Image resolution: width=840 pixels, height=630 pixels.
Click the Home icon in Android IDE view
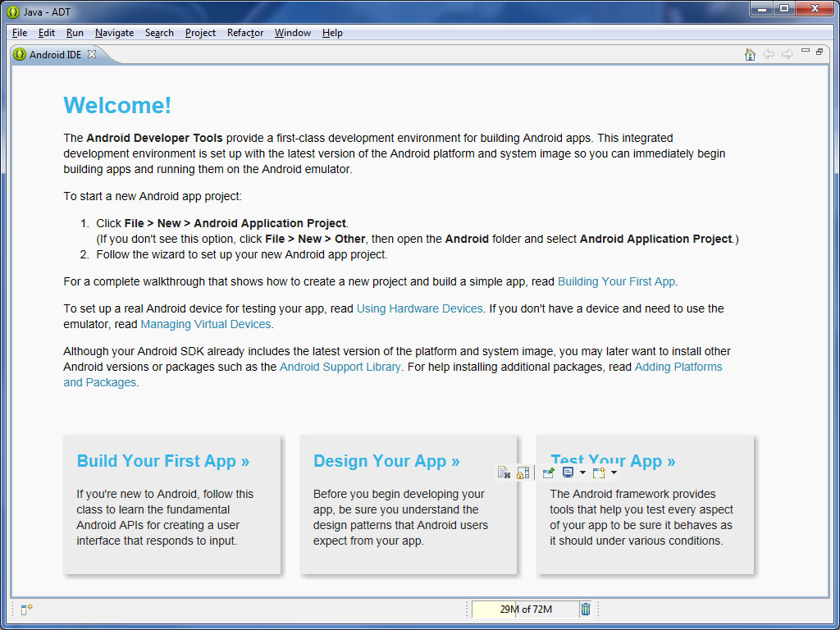[x=750, y=54]
